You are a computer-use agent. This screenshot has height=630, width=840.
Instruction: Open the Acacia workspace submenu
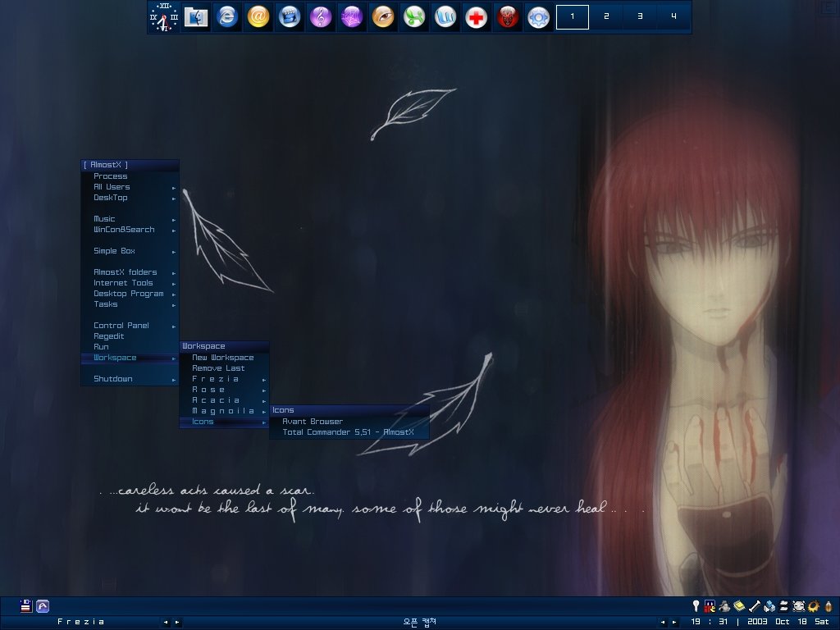click(x=224, y=400)
